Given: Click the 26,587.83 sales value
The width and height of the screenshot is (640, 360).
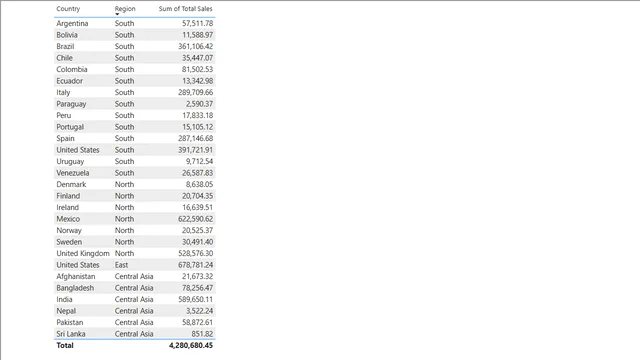Looking at the screenshot, I should pyautogui.click(x=198, y=173).
